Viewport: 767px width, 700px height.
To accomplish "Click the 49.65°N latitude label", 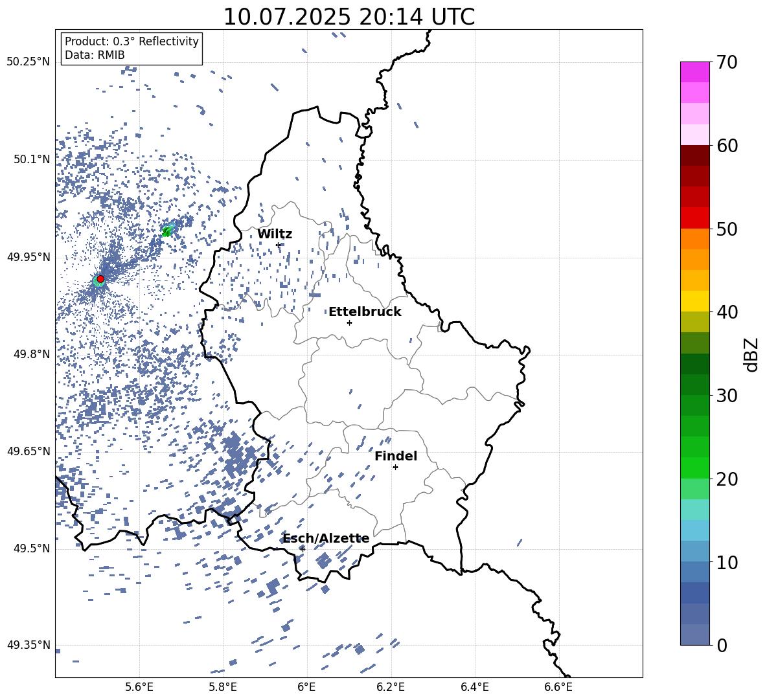I will click(29, 451).
